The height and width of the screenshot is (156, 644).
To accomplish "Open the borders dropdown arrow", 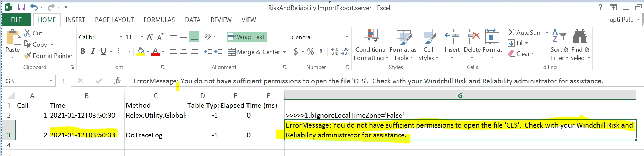I will pyautogui.click(x=129, y=52).
